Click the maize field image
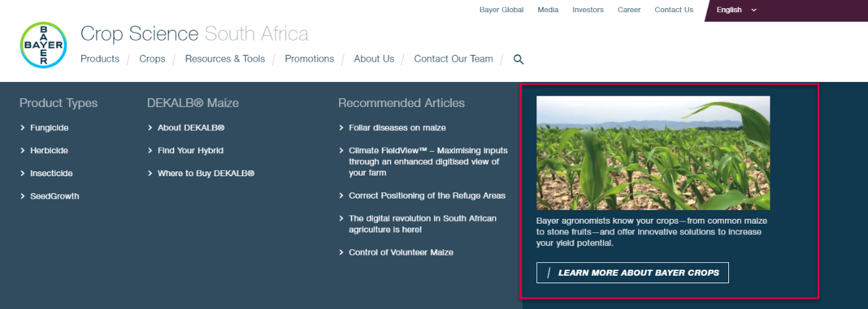 [652, 152]
